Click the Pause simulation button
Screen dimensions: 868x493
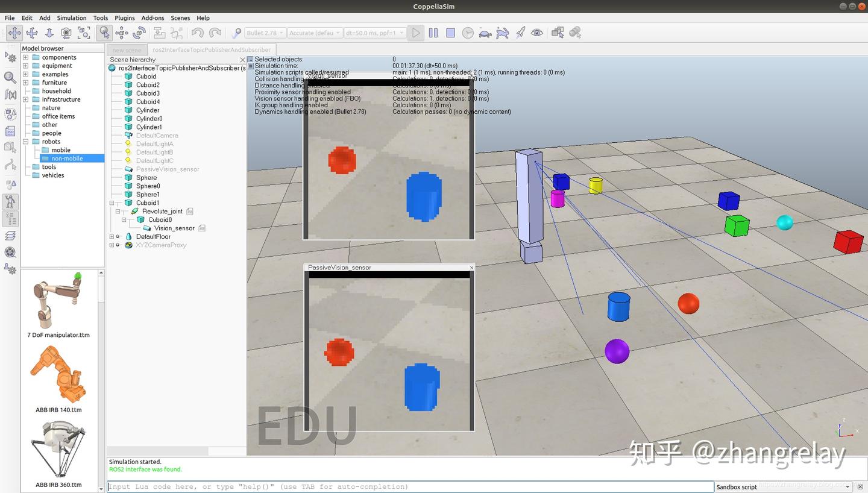[x=433, y=33]
